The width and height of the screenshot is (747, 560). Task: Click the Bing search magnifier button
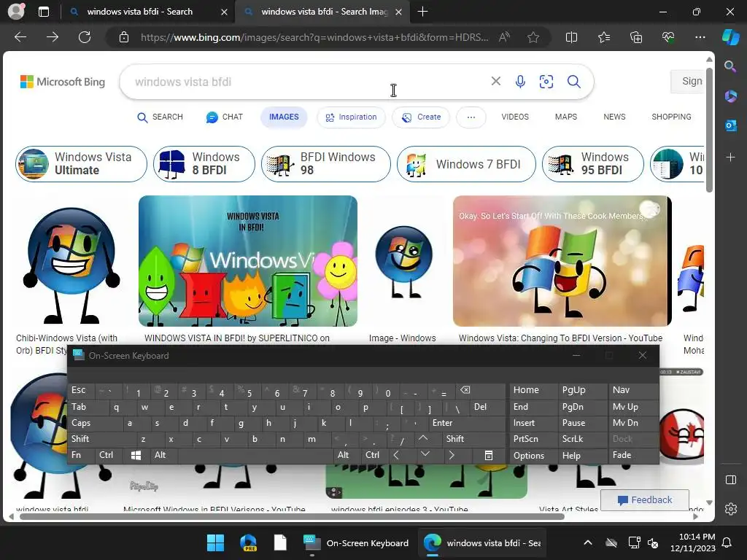point(573,82)
